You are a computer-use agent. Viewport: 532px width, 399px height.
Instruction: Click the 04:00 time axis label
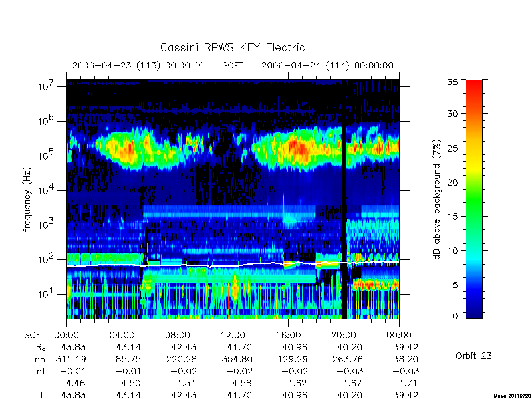coord(122,336)
